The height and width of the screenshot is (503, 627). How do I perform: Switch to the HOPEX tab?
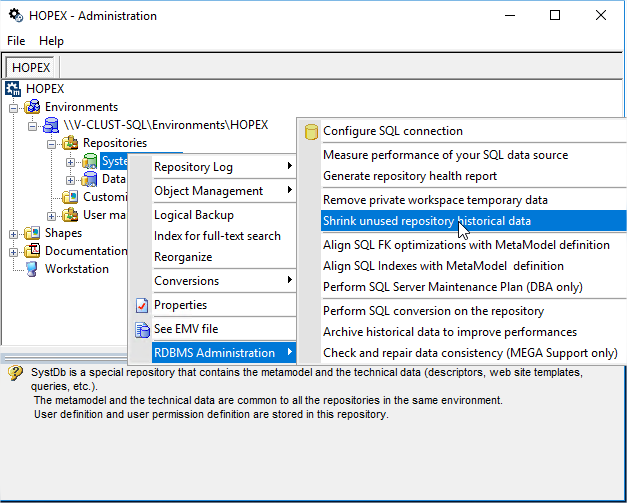point(31,67)
